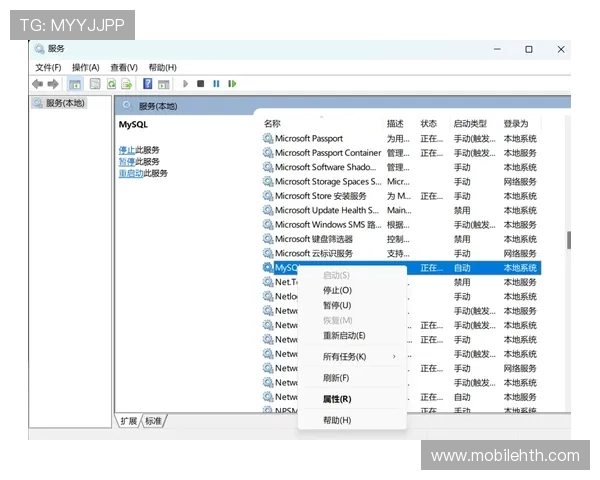The width and height of the screenshot is (600, 480).
Task: Click 网络服务 login of Microsoft 云标识服务
Action: point(520,253)
